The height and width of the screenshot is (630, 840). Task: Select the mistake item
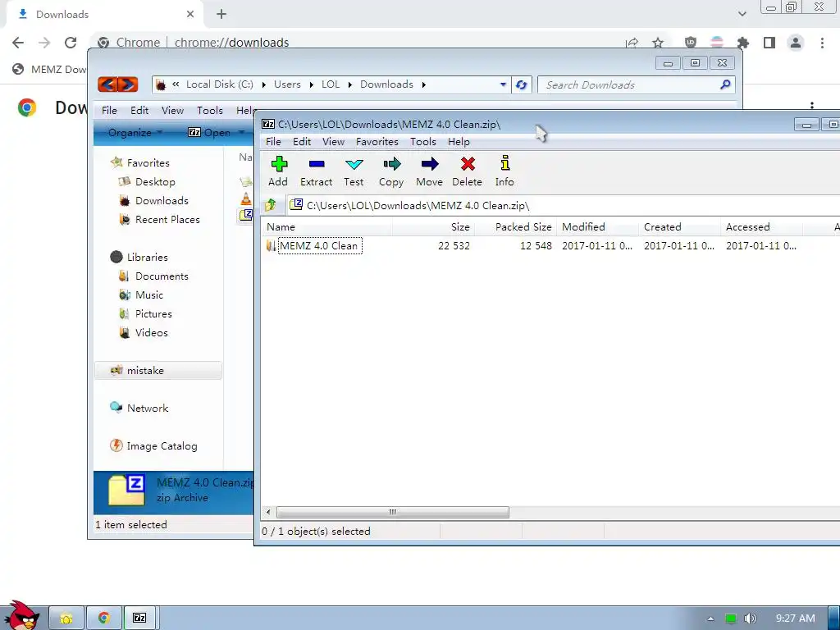point(158,371)
